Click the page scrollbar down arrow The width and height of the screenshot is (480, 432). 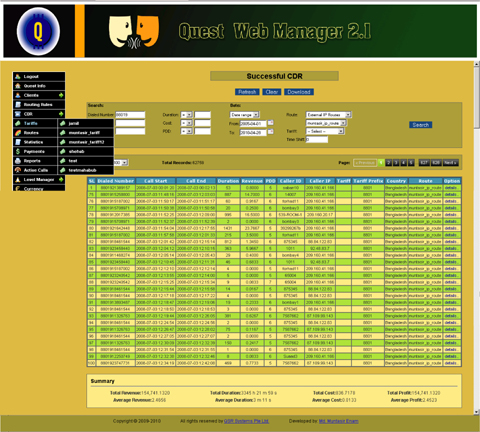477,412
